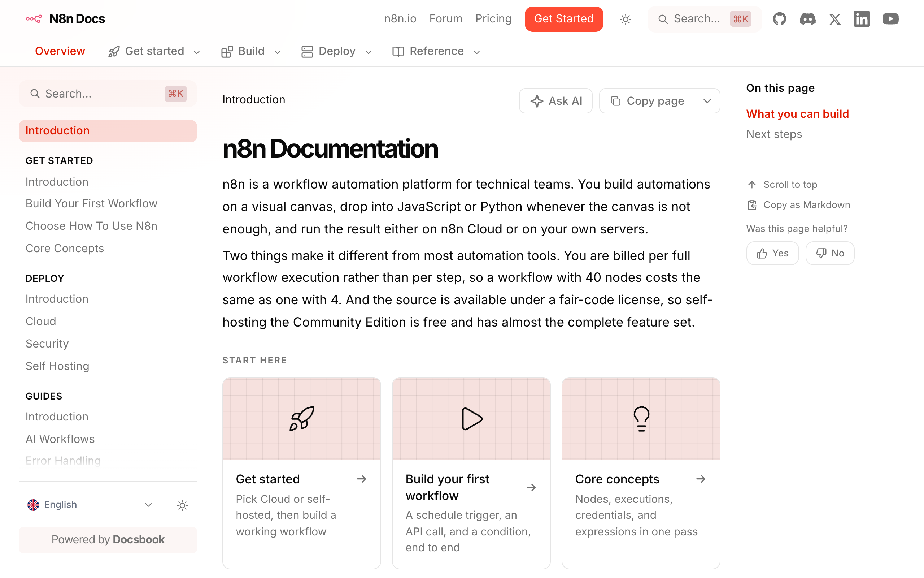924x578 pixels.
Task: Open the Core concepts card title
Action: coord(618,479)
